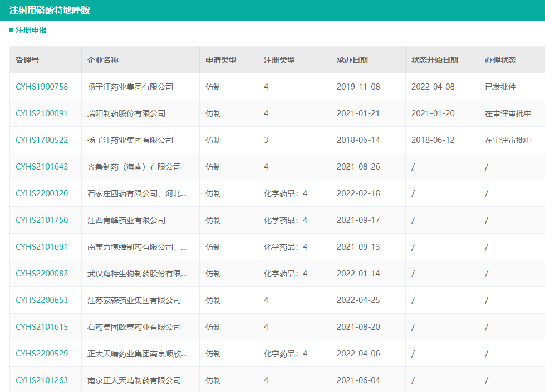Select company 武汉海特生物制药股份有限...

[x=138, y=274]
